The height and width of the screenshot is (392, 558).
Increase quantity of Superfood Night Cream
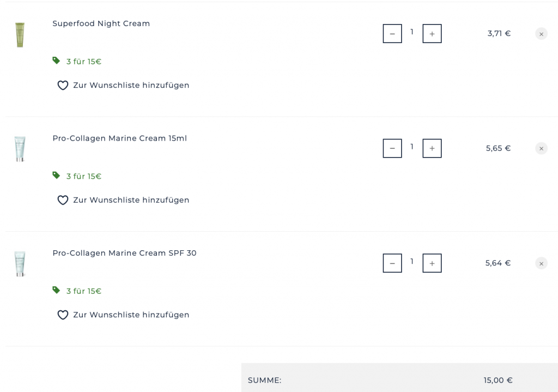click(432, 34)
